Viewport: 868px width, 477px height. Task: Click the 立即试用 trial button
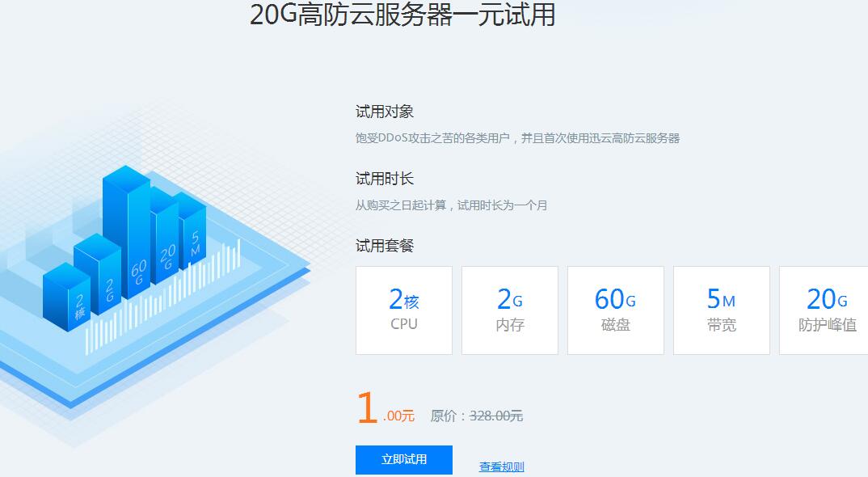403,459
